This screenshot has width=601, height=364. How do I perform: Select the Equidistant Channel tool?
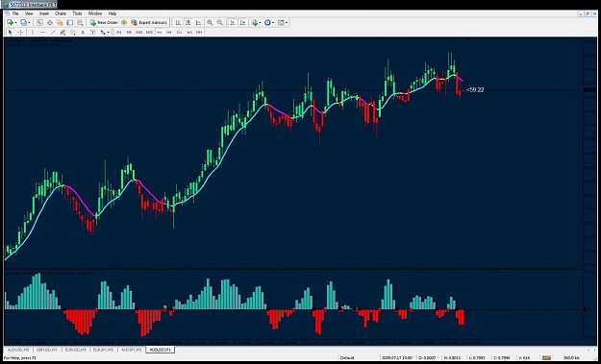click(x=63, y=32)
